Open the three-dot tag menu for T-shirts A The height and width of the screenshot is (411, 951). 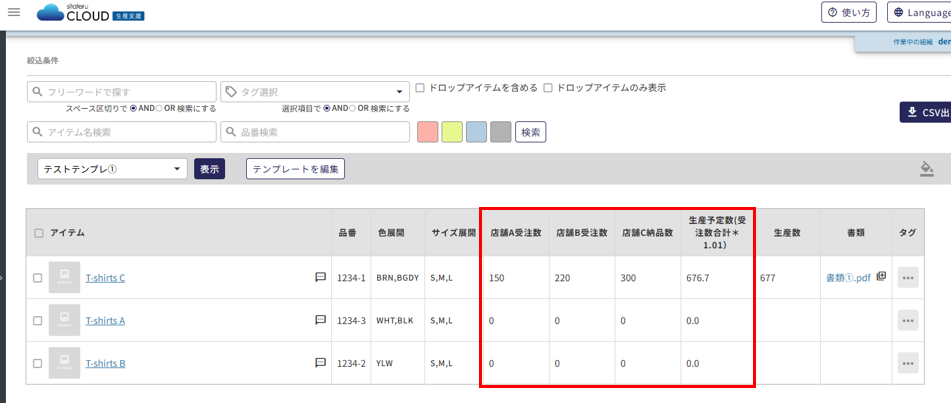[x=908, y=321]
